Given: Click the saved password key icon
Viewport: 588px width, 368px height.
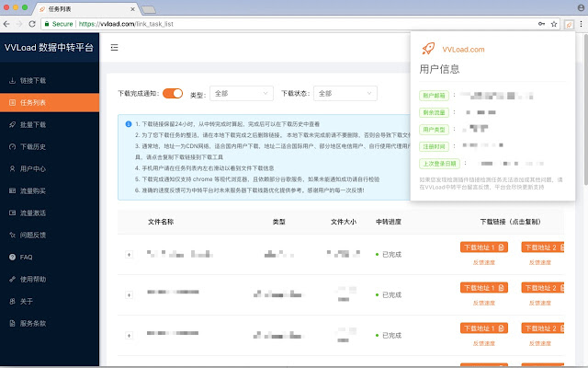Looking at the screenshot, I should click(541, 24).
